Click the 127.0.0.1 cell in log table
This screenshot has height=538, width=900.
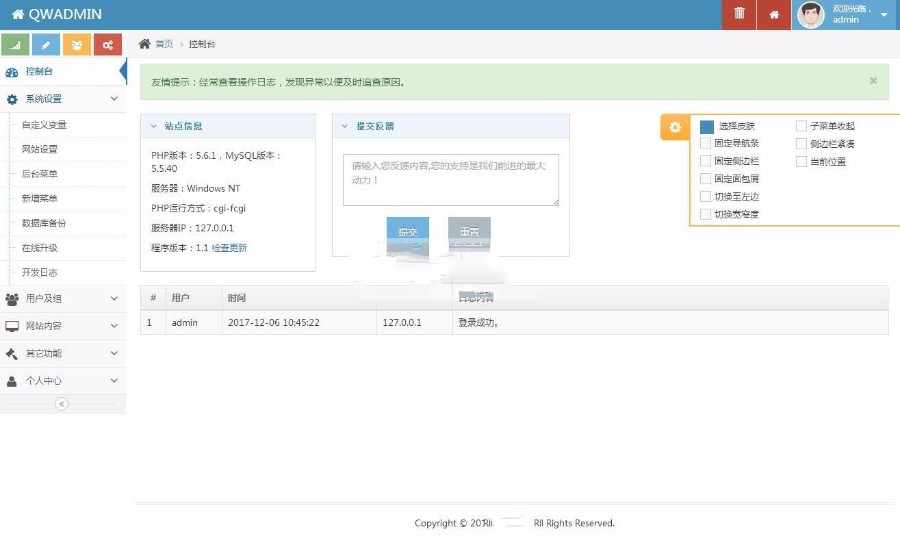[x=414, y=323]
